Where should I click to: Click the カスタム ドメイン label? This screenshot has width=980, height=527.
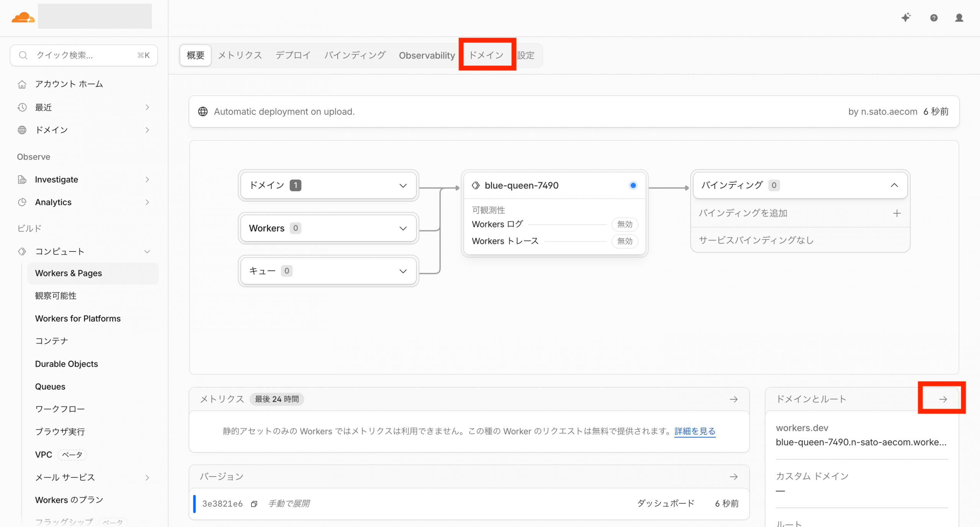click(812, 476)
